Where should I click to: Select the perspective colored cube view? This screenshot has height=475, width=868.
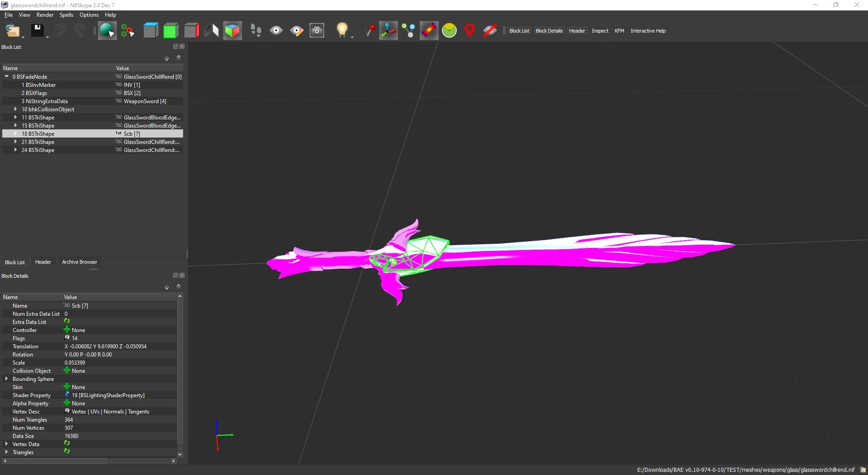(232, 31)
